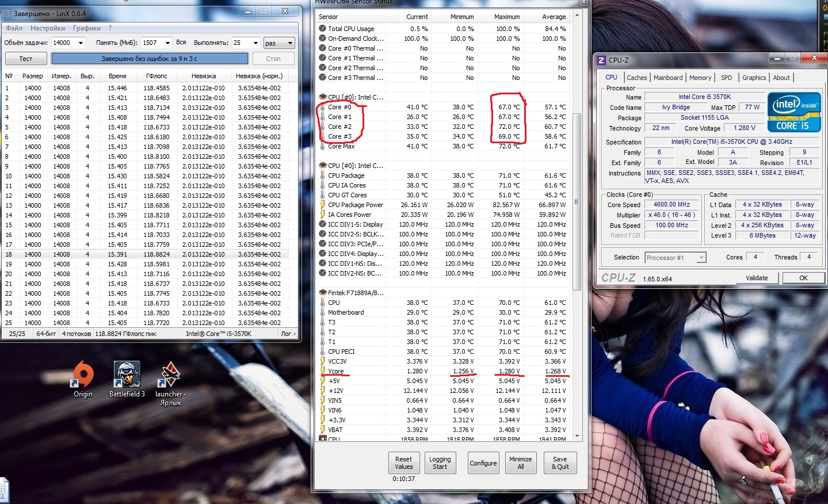Click the Fintek F71889A chip icon
Screen dimensions: 828x504
click(x=323, y=293)
